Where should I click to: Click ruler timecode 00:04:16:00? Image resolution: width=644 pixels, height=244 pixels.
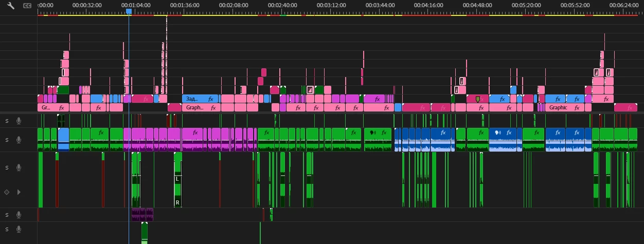pyautogui.click(x=428, y=5)
